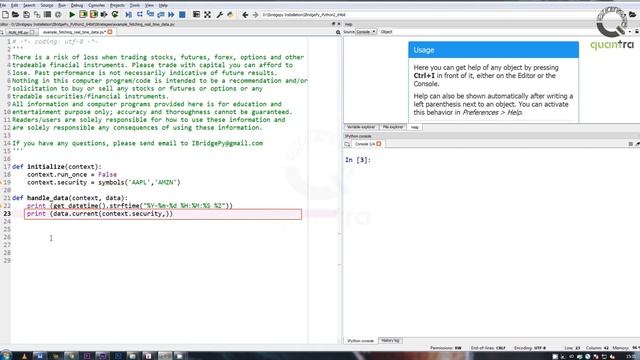Open the Run menu
This screenshot has height=360, width=640.
click(x=62, y=5)
